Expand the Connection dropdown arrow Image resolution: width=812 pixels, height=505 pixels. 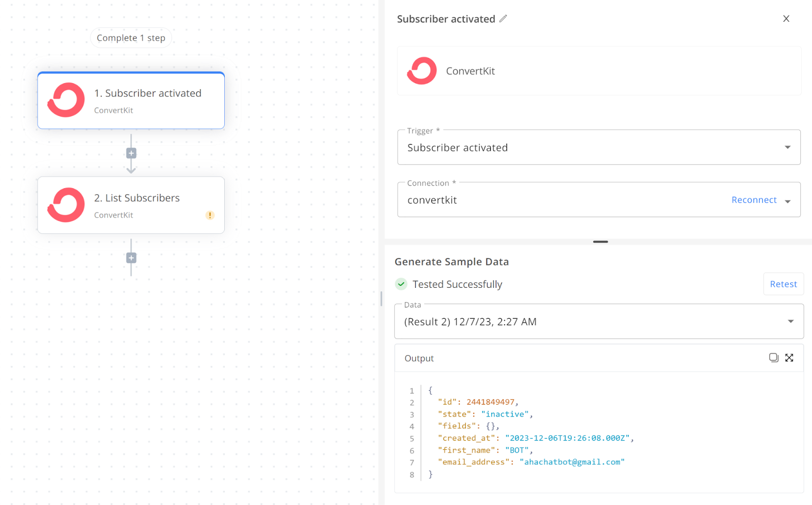pyautogui.click(x=788, y=201)
